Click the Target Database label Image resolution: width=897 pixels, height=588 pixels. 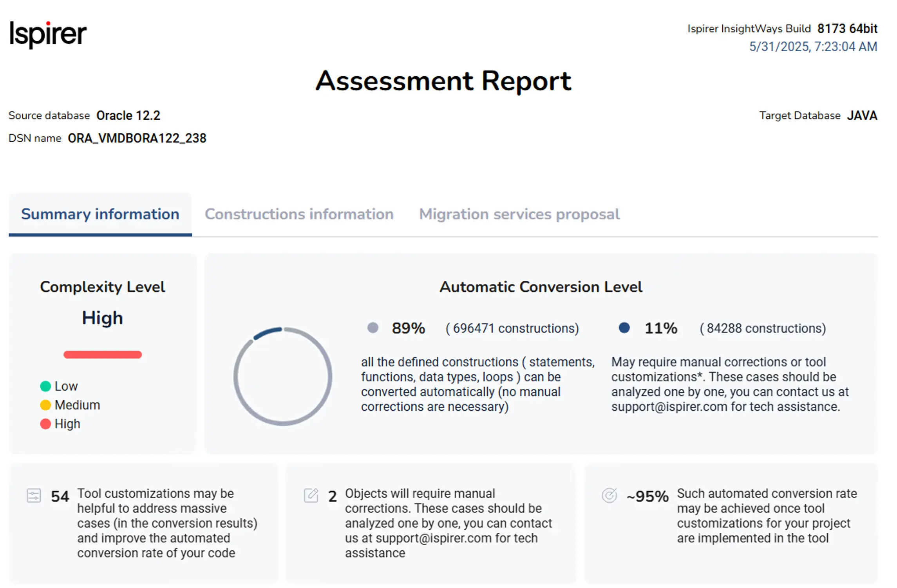(x=800, y=115)
